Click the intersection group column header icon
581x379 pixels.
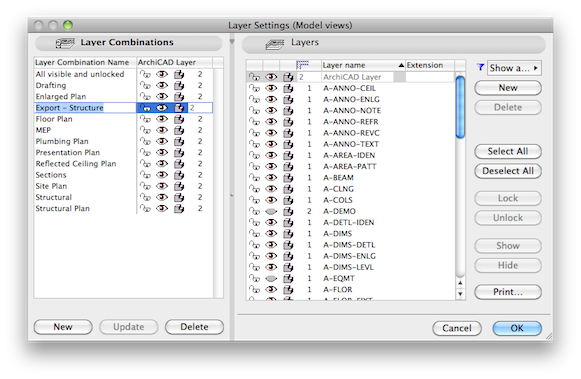303,65
